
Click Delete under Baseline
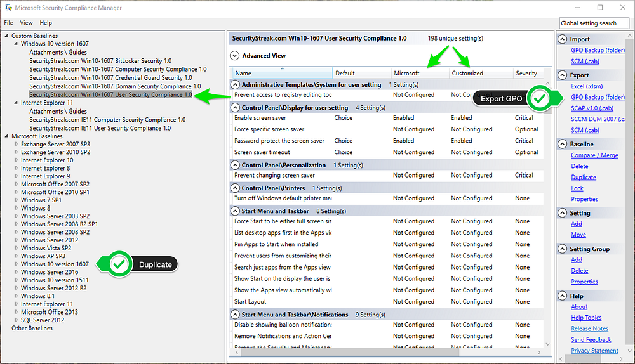580,166
